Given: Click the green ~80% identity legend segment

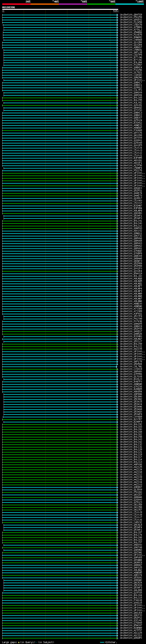Looking at the screenshot, I should [101, 4].
